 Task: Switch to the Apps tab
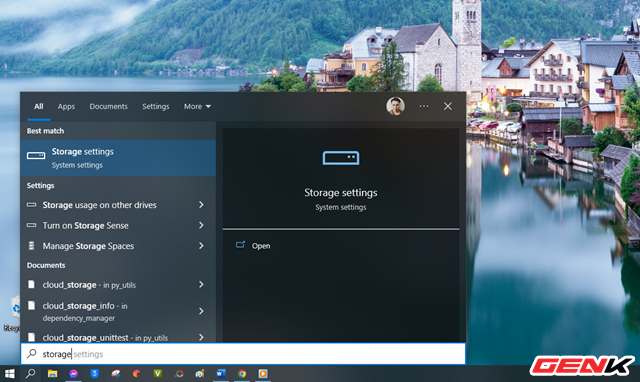point(66,107)
